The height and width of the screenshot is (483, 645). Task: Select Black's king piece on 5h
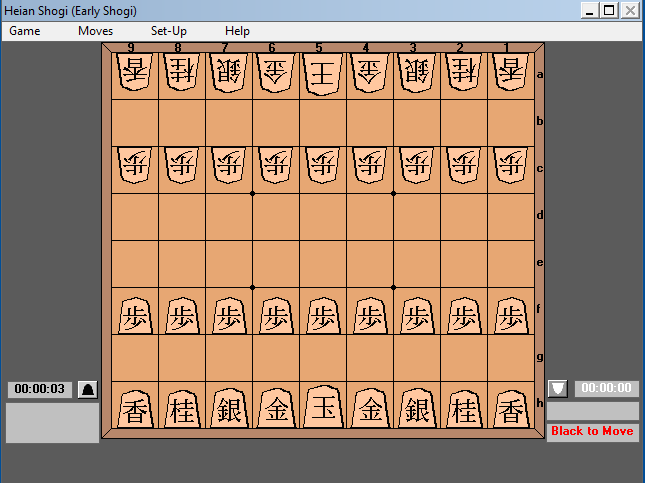(x=323, y=407)
